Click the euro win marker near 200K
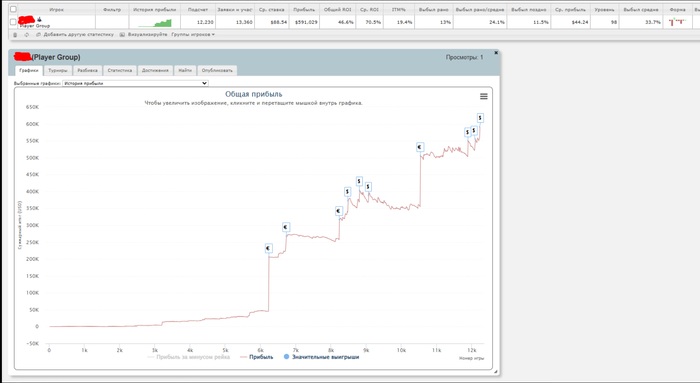700x383 pixels. coord(268,248)
